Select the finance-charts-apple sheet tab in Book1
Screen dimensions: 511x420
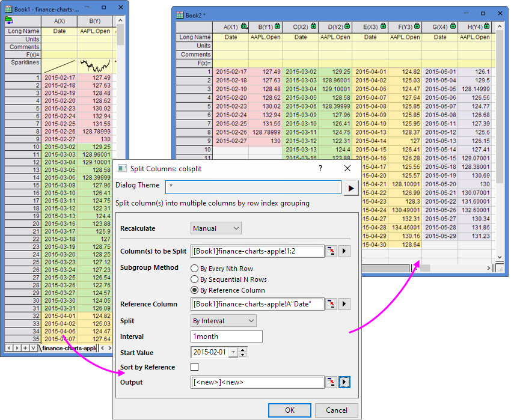point(69,348)
